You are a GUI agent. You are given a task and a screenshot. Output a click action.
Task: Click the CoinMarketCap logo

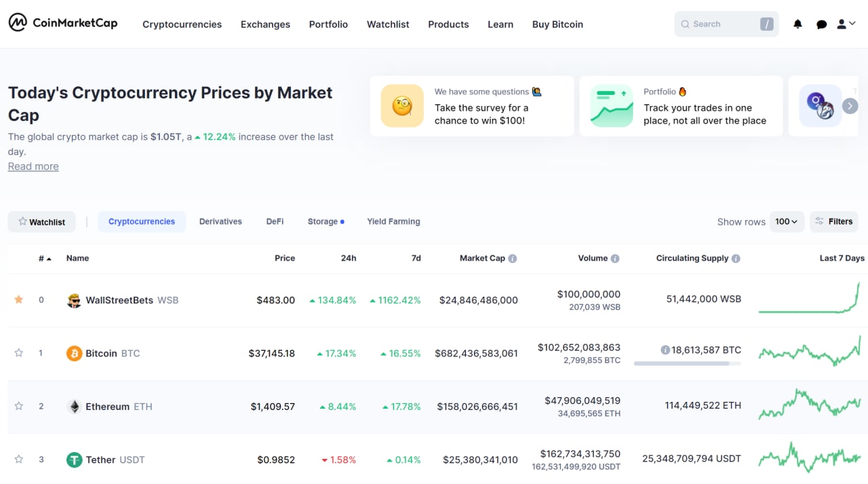tap(63, 23)
